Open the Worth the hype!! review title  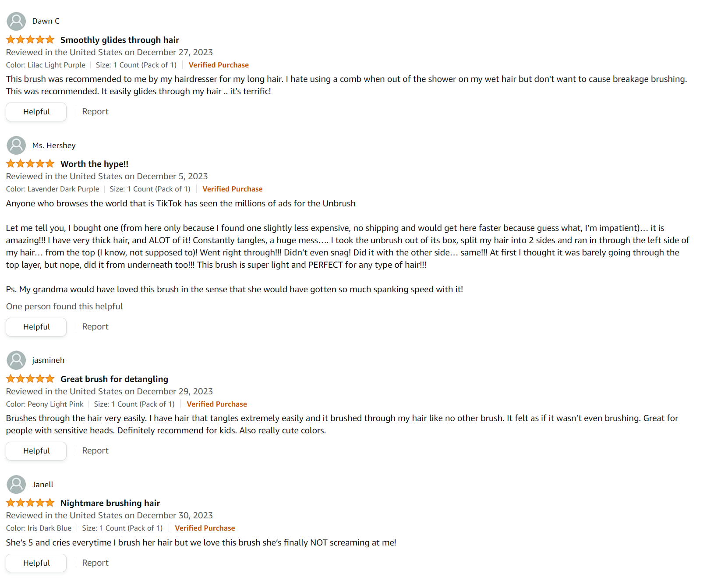(94, 164)
